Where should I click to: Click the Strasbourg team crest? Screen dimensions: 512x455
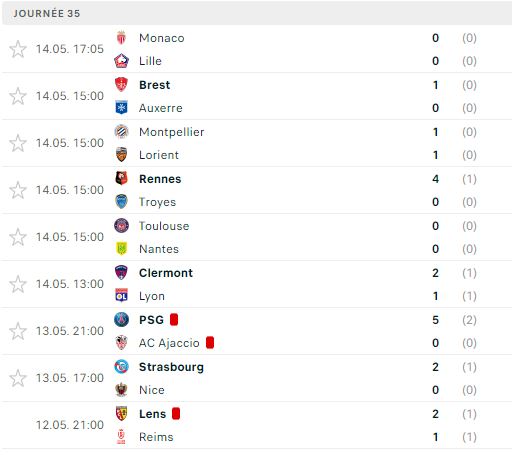click(121, 367)
